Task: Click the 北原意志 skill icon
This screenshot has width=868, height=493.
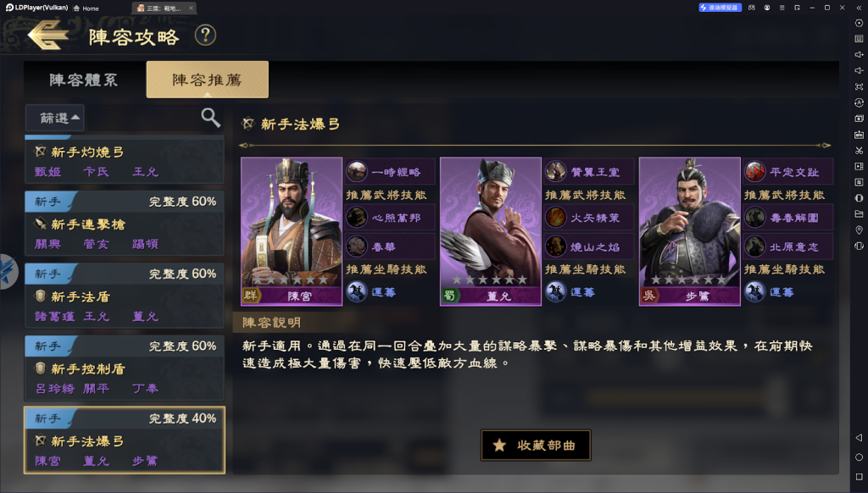Action: [754, 246]
